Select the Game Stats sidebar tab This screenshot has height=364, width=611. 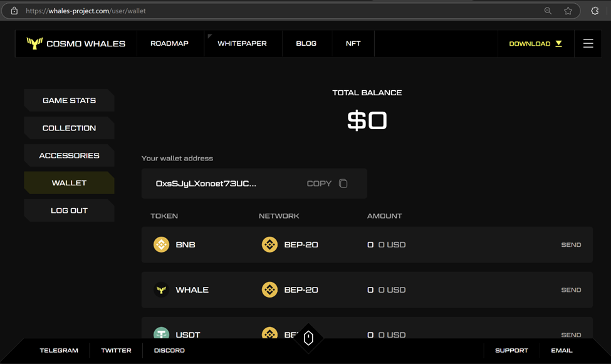point(69,100)
